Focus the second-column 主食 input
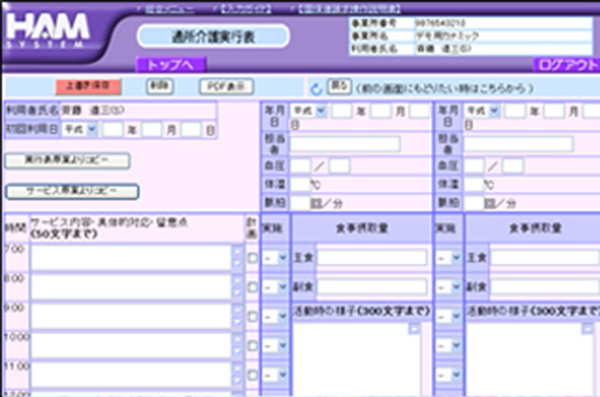Image resolution: width=600 pixels, height=397 pixels. point(546,257)
